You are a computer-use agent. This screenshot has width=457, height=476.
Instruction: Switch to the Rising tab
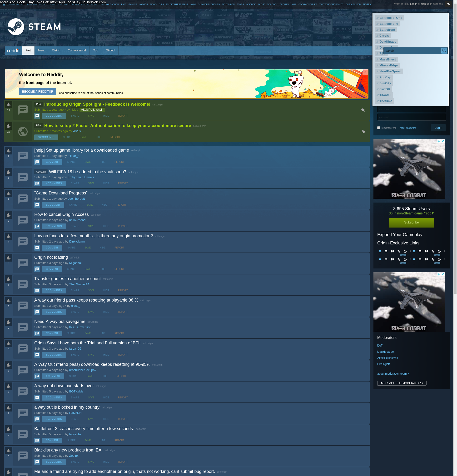click(x=56, y=50)
